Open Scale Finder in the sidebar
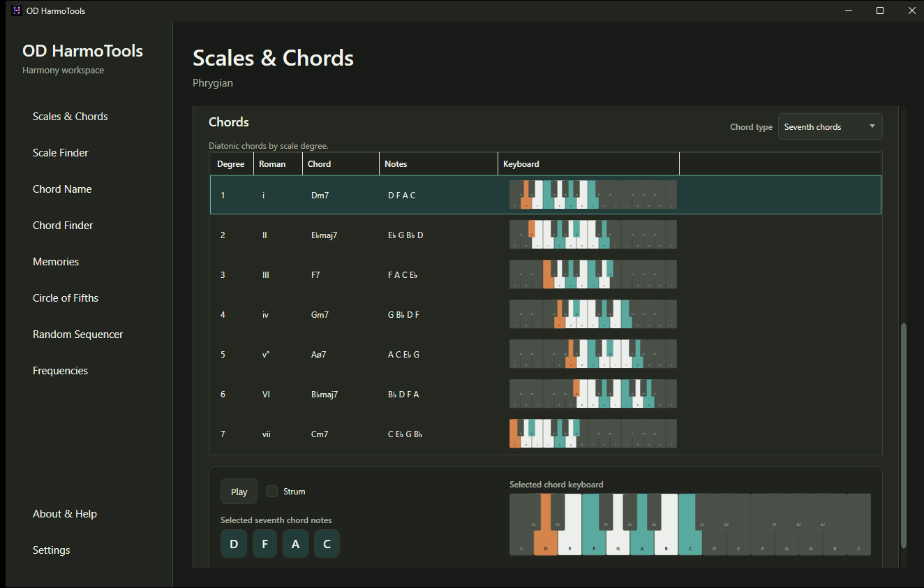This screenshot has height=588, width=924. coord(61,153)
